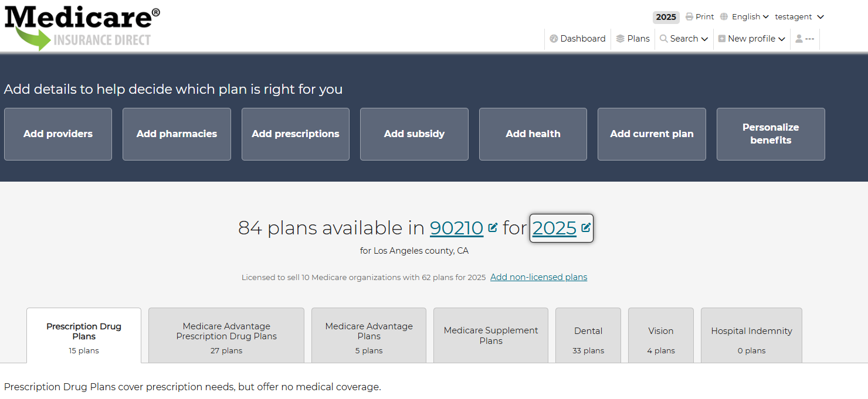Click the plus icon beside New profile
The width and height of the screenshot is (868, 399).
tap(722, 39)
